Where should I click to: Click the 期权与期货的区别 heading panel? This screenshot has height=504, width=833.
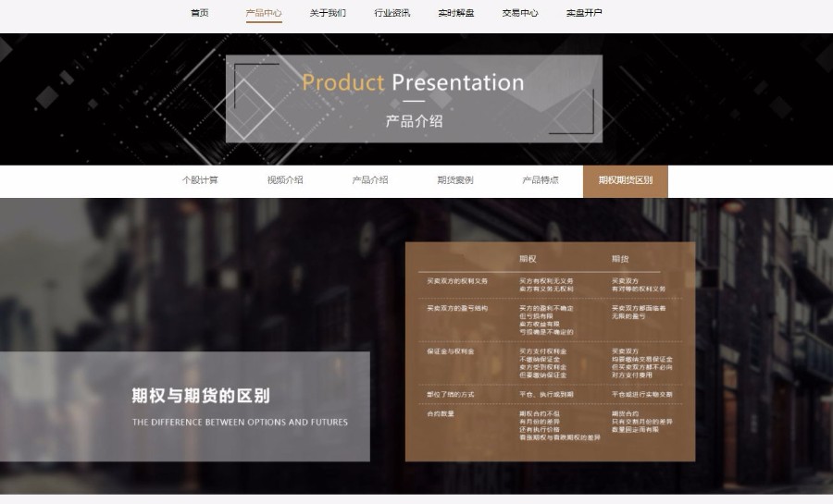[201, 397]
